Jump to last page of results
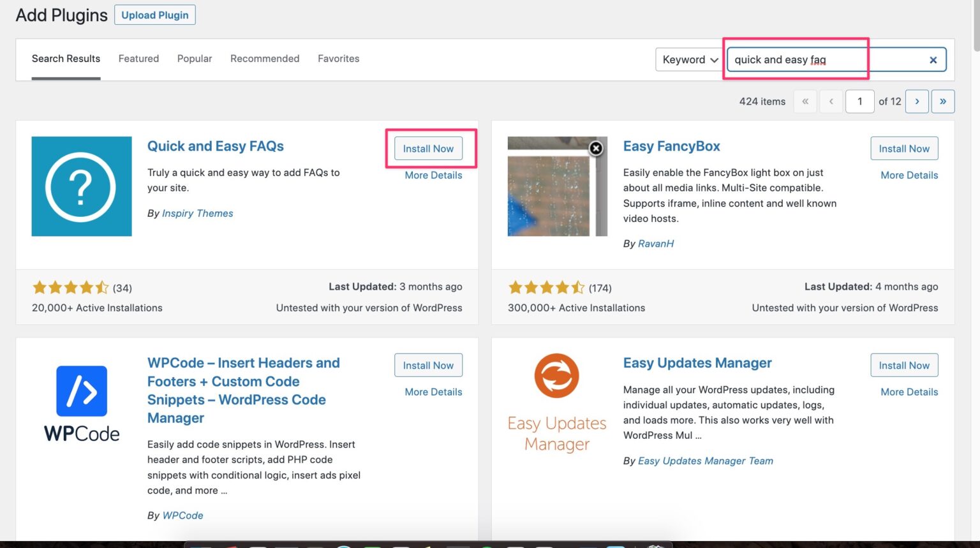Image resolution: width=980 pixels, height=548 pixels. coord(942,101)
